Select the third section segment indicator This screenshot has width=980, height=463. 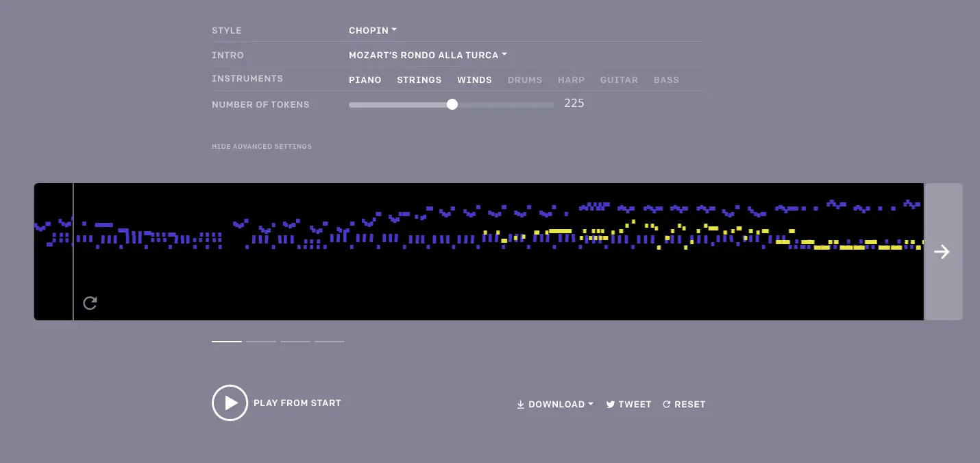pos(295,341)
